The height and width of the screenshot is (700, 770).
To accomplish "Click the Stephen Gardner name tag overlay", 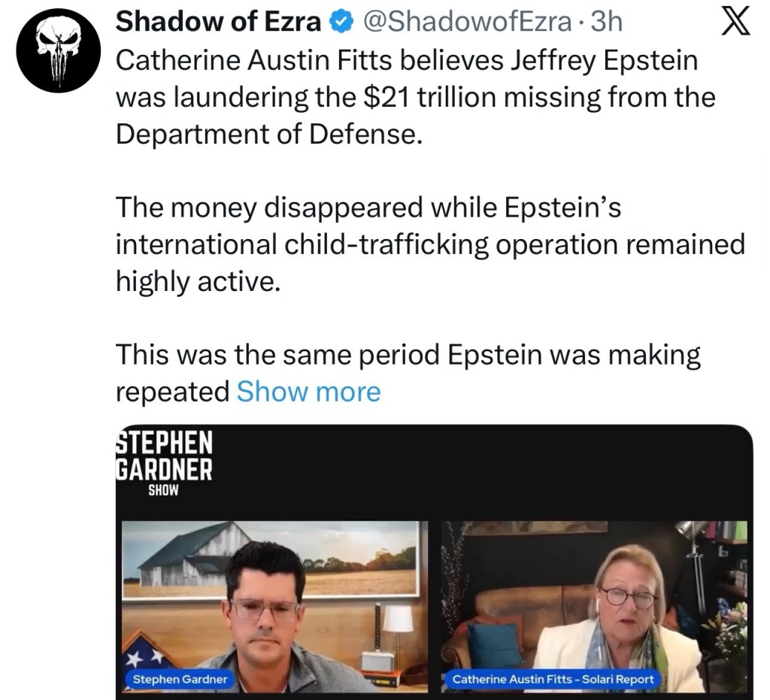I will [x=178, y=679].
